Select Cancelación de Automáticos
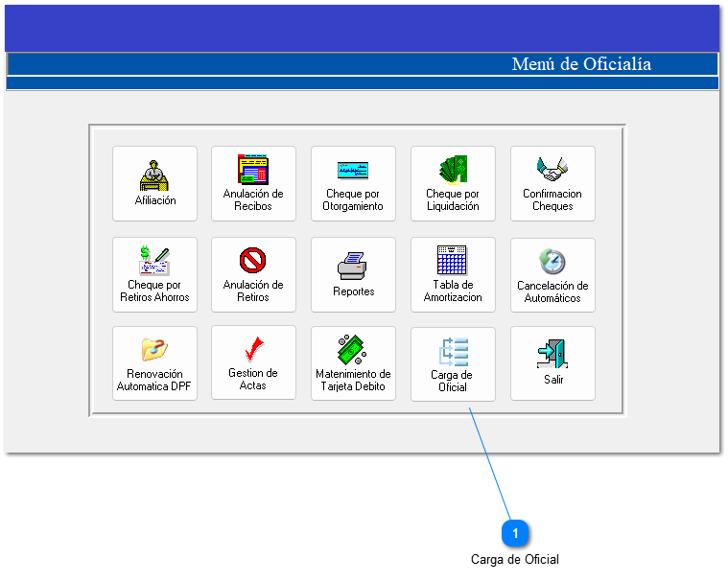This screenshot has height=582, width=728. coord(552,274)
